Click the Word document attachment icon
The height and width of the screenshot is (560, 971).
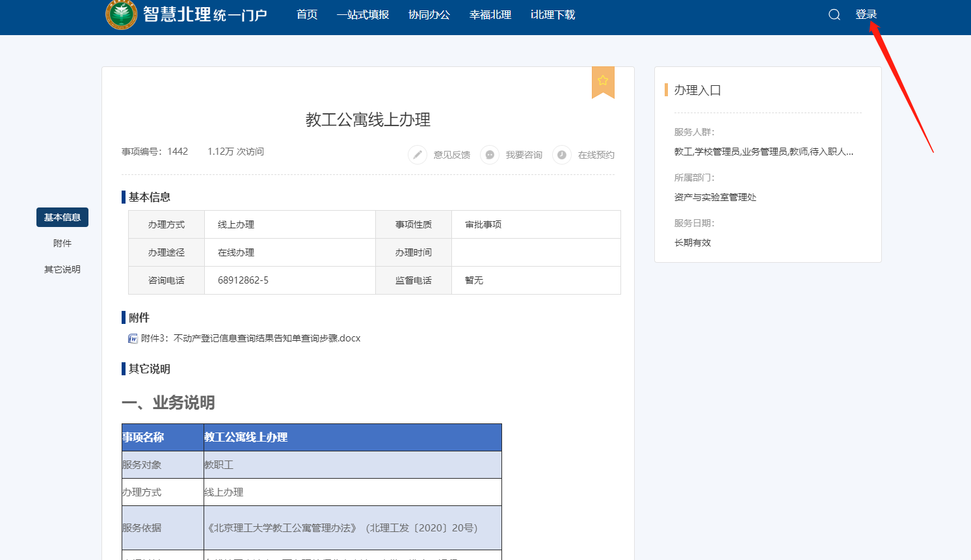click(133, 339)
